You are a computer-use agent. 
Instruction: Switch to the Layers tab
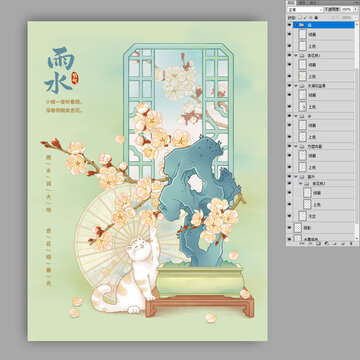tap(291, 2)
